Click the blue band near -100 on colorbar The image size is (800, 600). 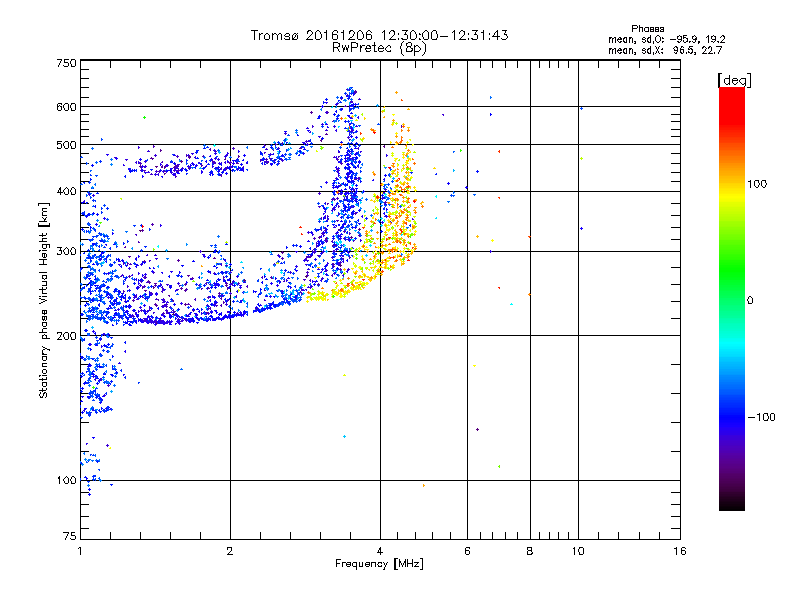(x=732, y=416)
